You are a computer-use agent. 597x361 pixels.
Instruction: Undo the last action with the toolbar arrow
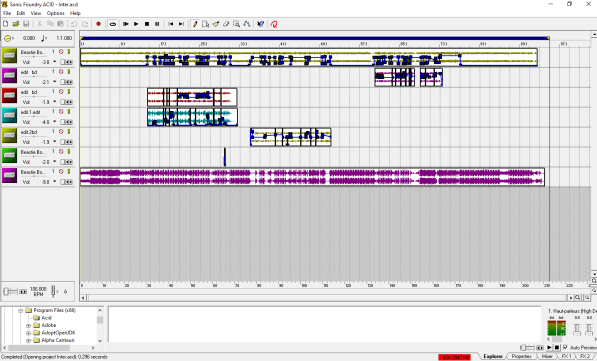click(74, 24)
